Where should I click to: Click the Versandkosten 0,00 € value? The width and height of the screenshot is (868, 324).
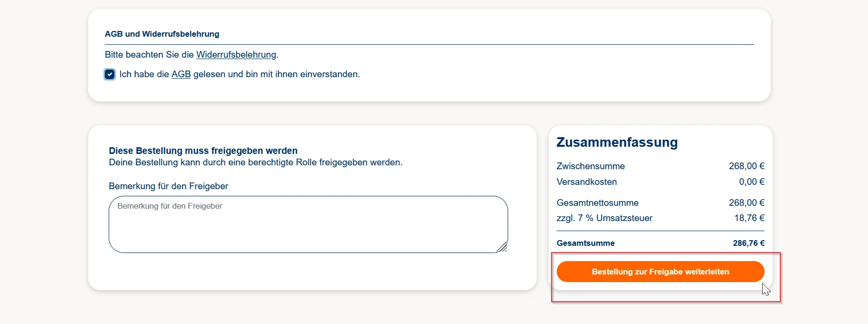[751, 182]
